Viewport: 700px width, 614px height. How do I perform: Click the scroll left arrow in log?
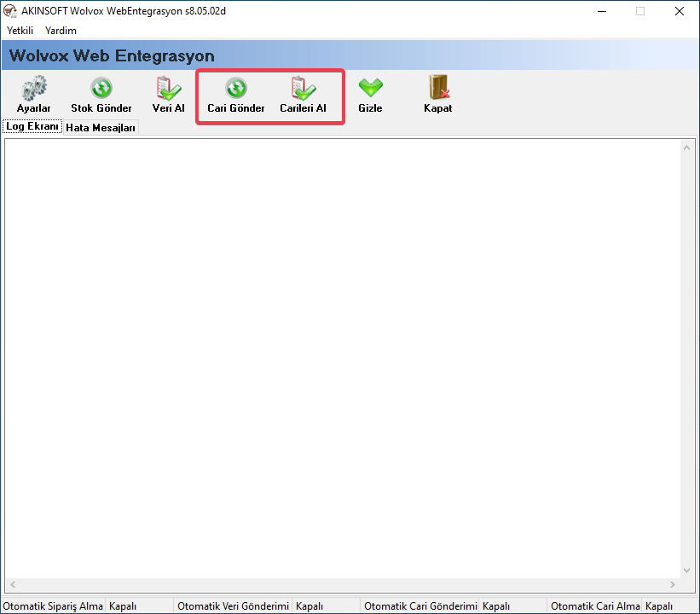point(13,584)
